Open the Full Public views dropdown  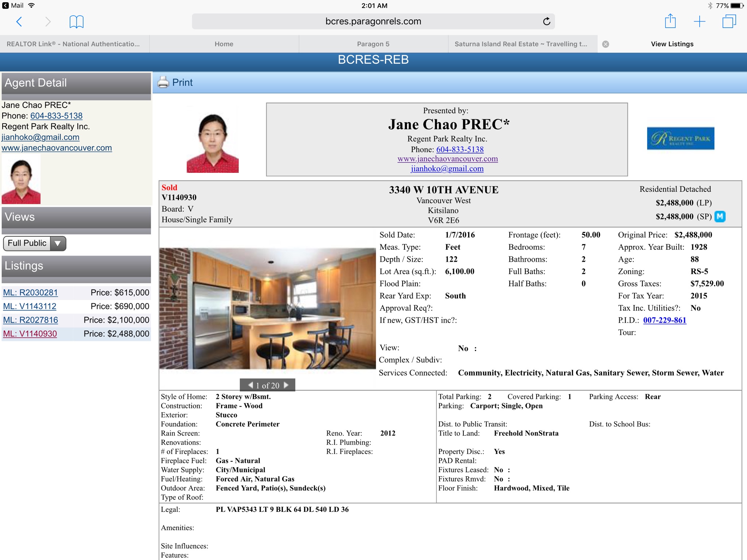tap(35, 243)
